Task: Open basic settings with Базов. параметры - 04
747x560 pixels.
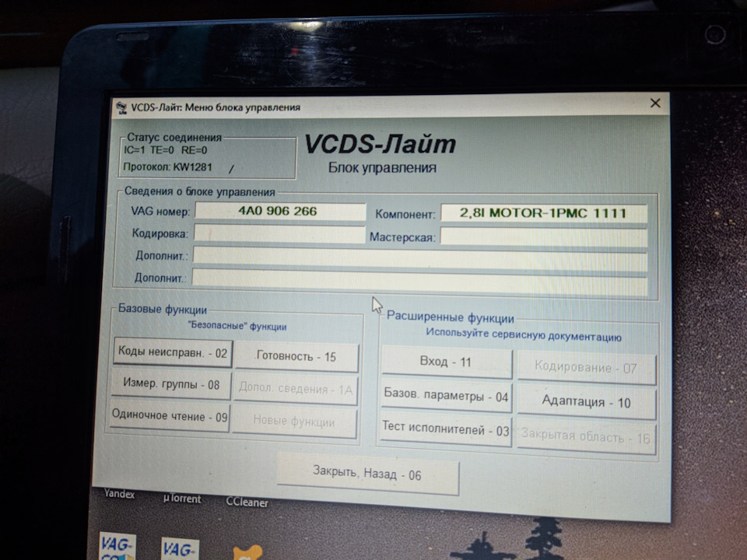Action: tap(445, 397)
